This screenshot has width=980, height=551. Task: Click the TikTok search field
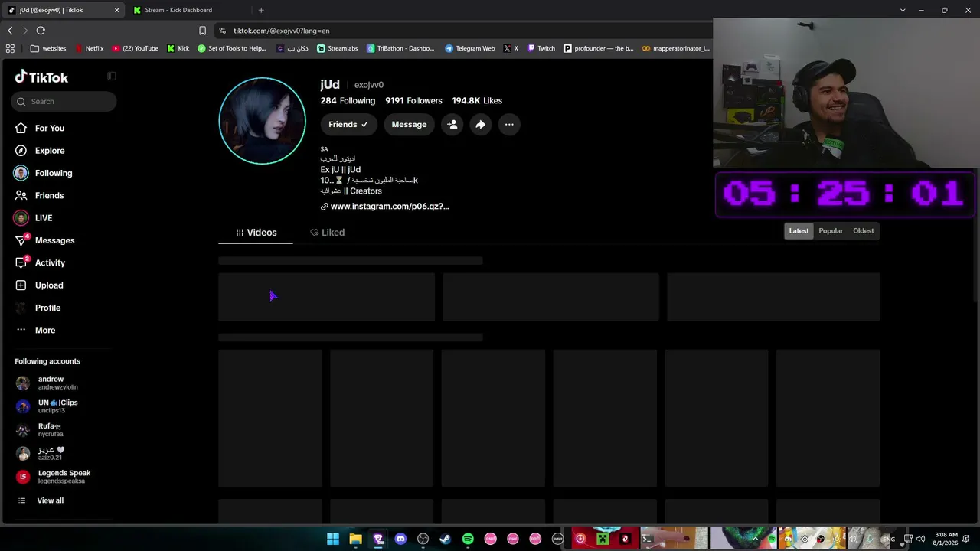click(64, 101)
